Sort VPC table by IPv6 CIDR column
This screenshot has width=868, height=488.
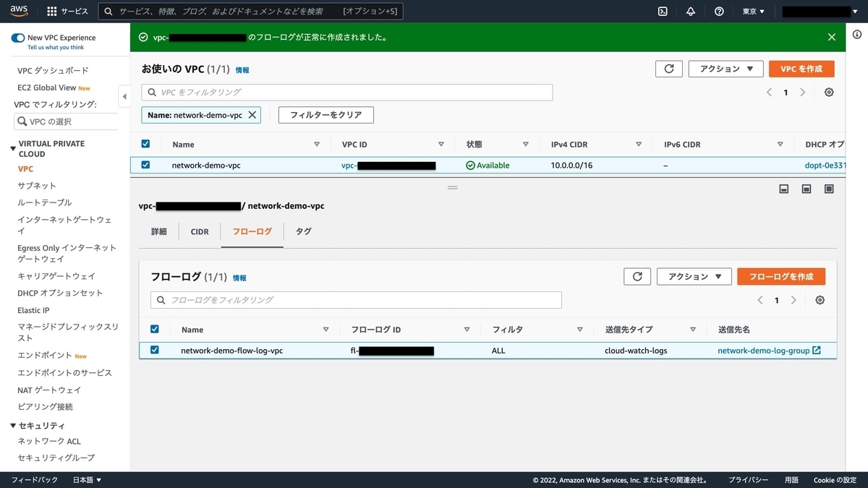pos(780,145)
